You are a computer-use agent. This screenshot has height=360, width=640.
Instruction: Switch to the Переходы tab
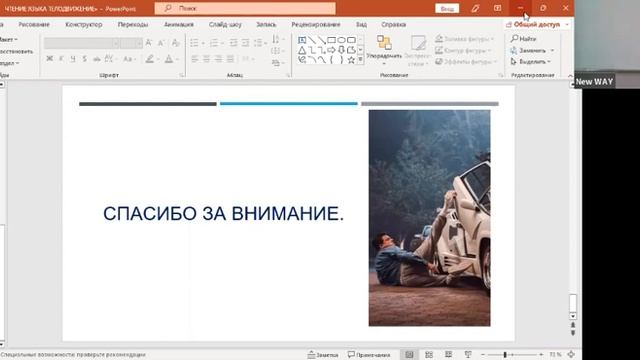click(133, 24)
